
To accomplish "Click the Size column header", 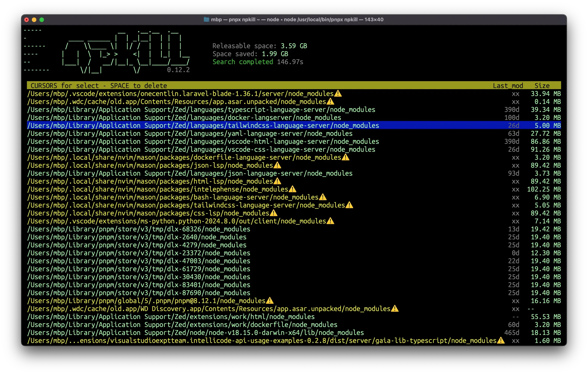I will (542, 86).
